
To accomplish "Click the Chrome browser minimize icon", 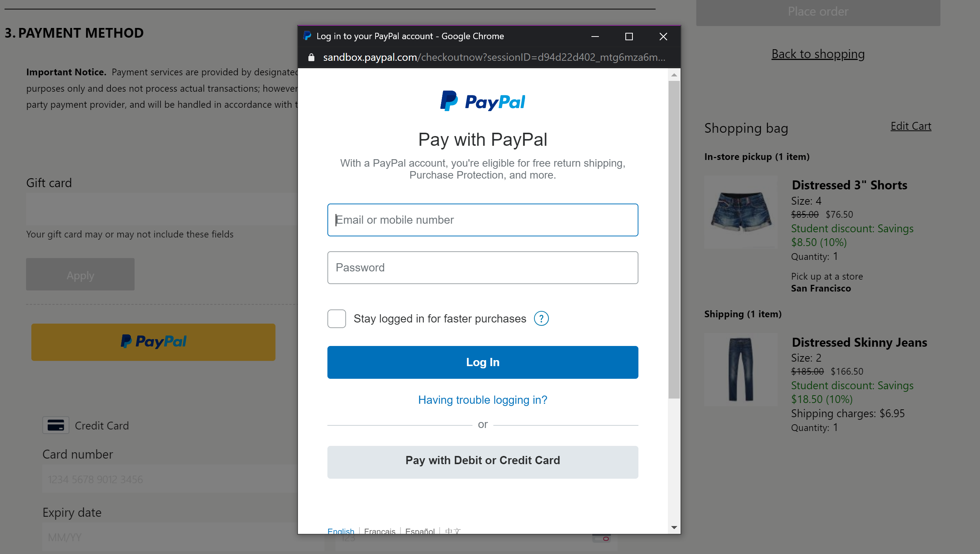I will pyautogui.click(x=595, y=37).
